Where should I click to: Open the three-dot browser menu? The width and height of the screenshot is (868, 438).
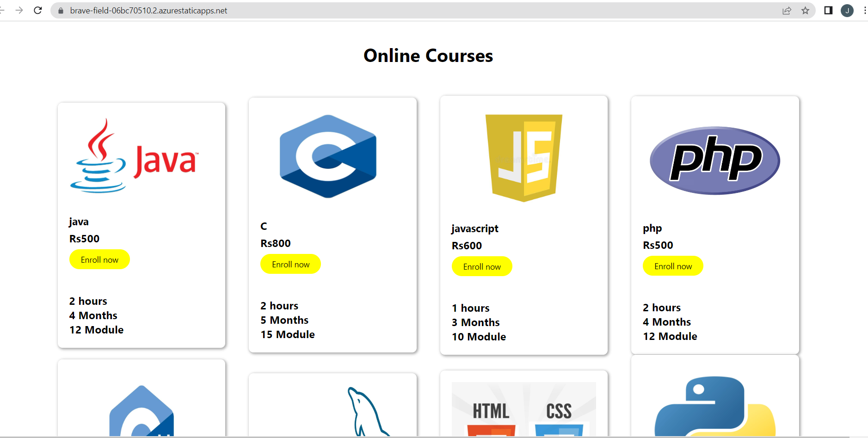[x=866, y=10]
